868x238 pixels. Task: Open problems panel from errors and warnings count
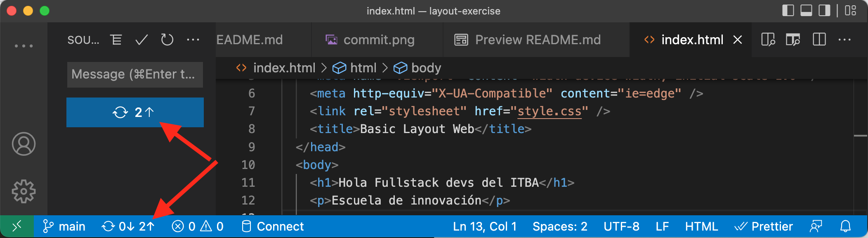point(198,226)
